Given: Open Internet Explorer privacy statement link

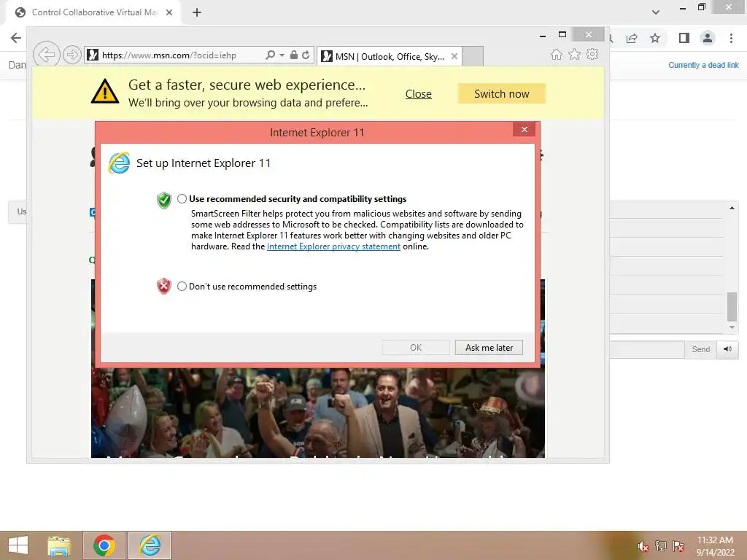Looking at the screenshot, I should point(333,246).
